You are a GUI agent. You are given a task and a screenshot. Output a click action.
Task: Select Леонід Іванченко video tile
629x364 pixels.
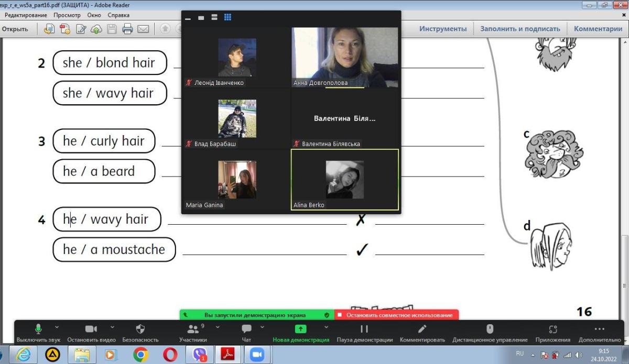[x=237, y=57]
